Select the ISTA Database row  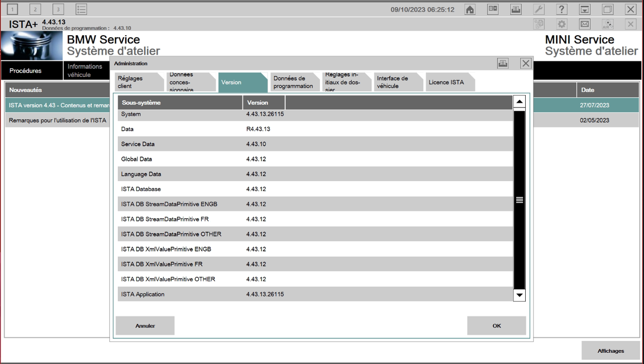click(x=315, y=189)
